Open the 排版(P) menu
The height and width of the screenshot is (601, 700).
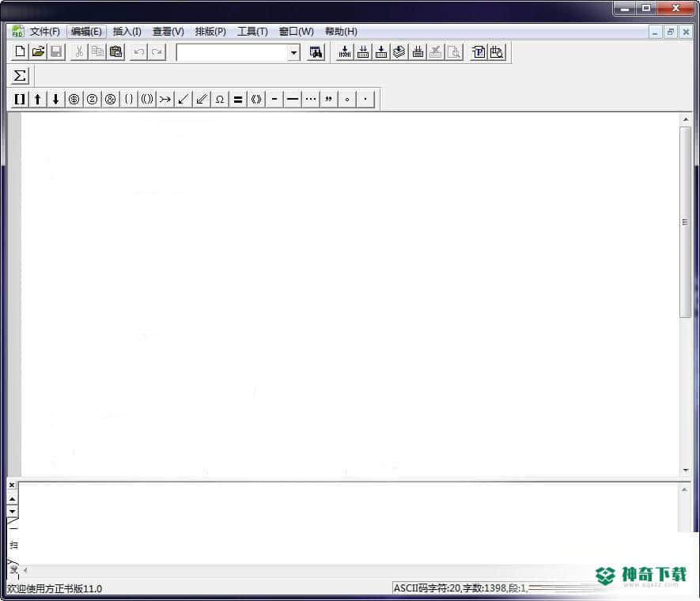click(210, 32)
